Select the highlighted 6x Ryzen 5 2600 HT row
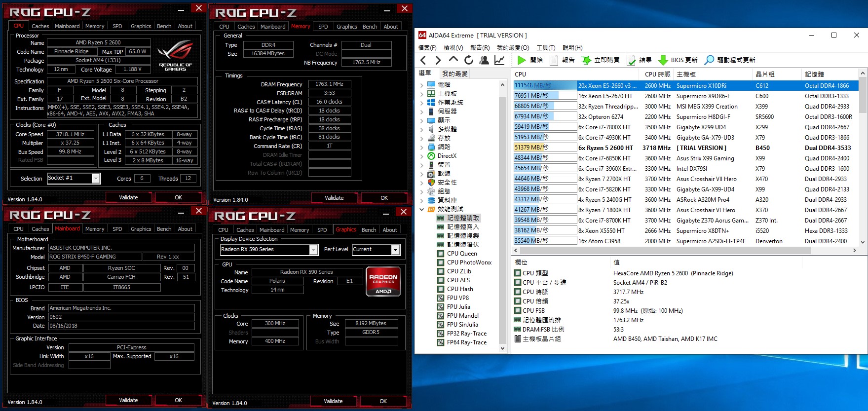This screenshot has width=868, height=411. [686, 148]
